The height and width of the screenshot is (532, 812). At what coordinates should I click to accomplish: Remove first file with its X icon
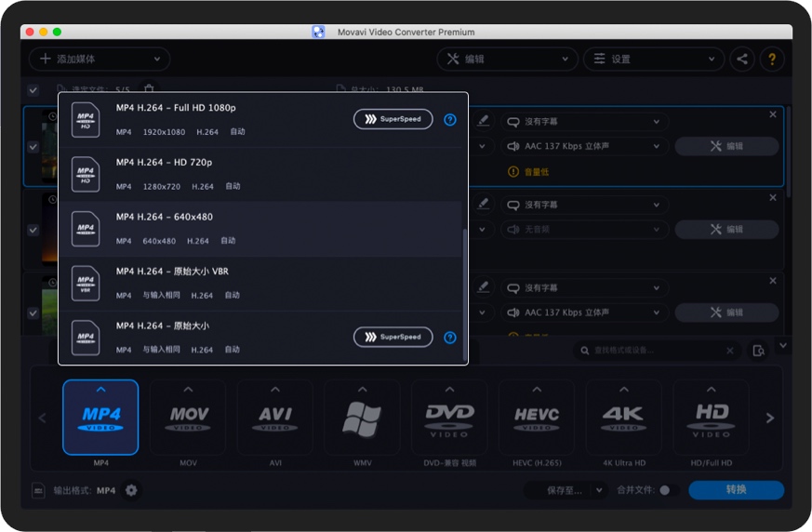point(773,114)
